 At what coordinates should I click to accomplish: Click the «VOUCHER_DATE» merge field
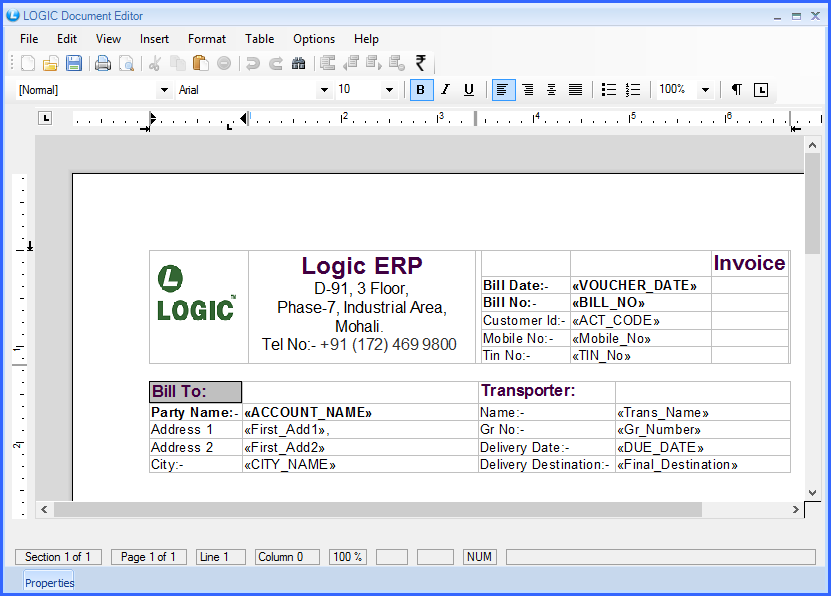pos(634,286)
